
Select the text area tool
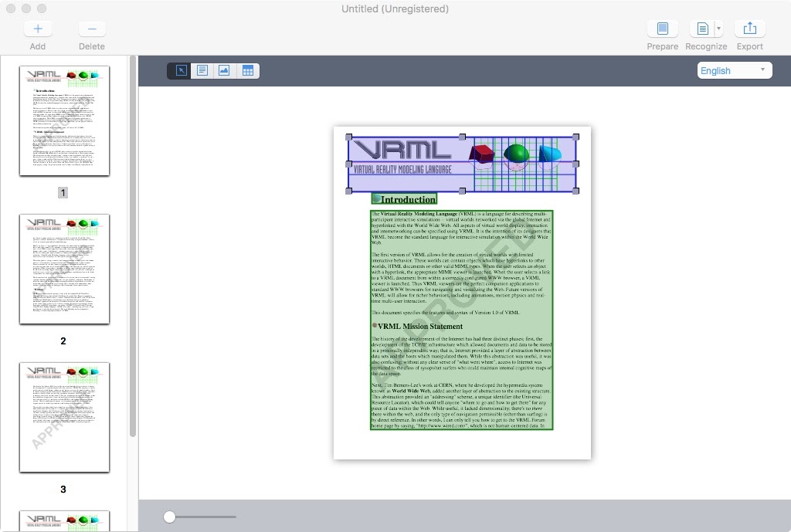(x=202, y=70)
